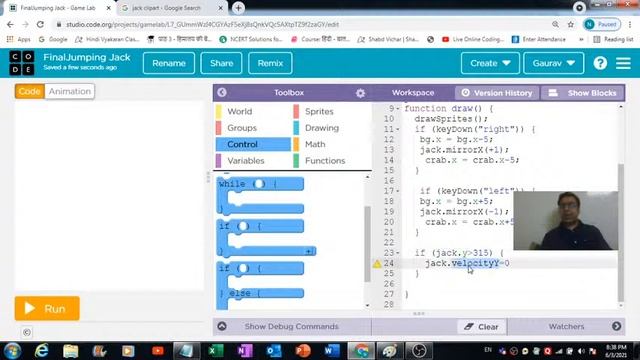Open Excel from the taskbar
Screen dimensions: 640x360
click(216, 351)
